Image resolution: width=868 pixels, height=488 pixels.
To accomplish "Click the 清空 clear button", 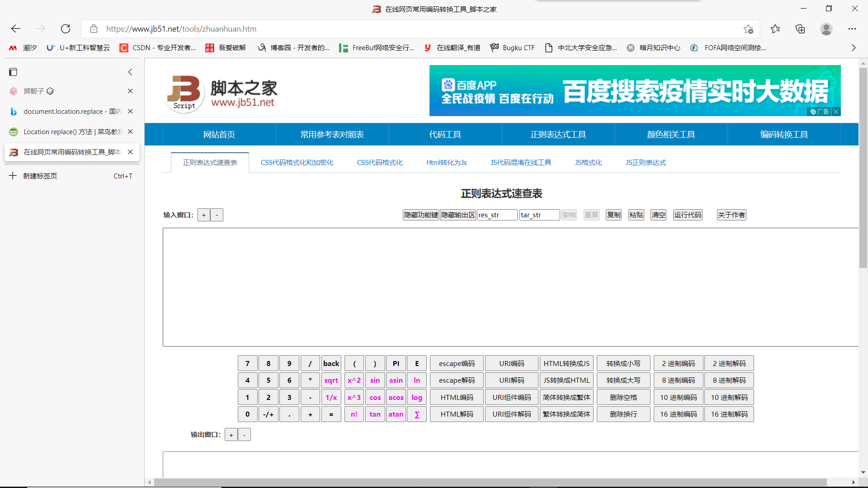I will [659, 215].
